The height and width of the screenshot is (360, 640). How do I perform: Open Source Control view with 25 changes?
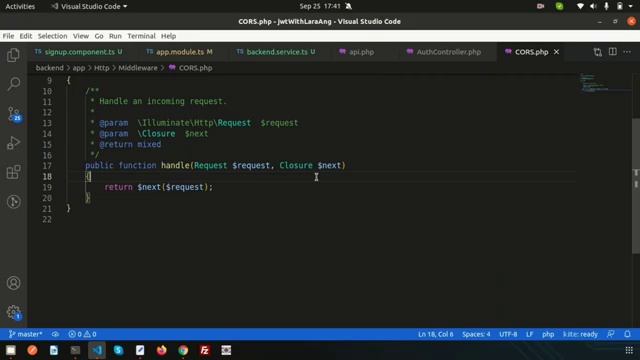click(x=13, y=114)
